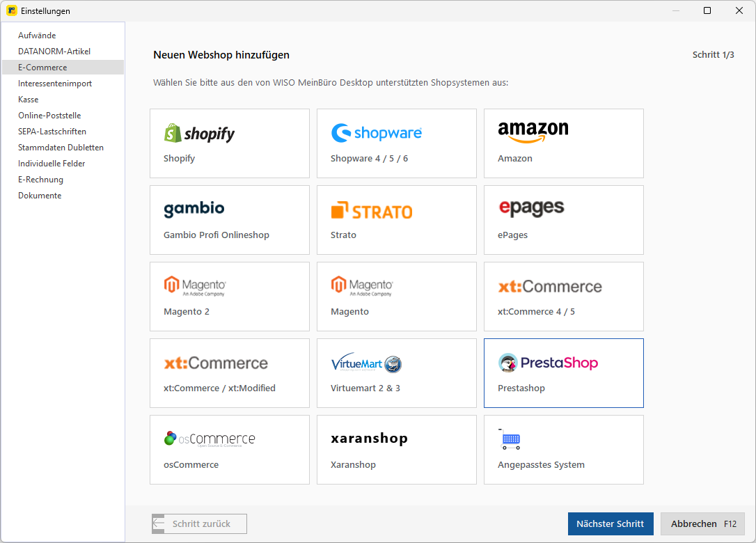The width and height of the screenshot is (756, 543).
Task: Choose the Shopware logo tile
Action: click(x=376, y=133)
